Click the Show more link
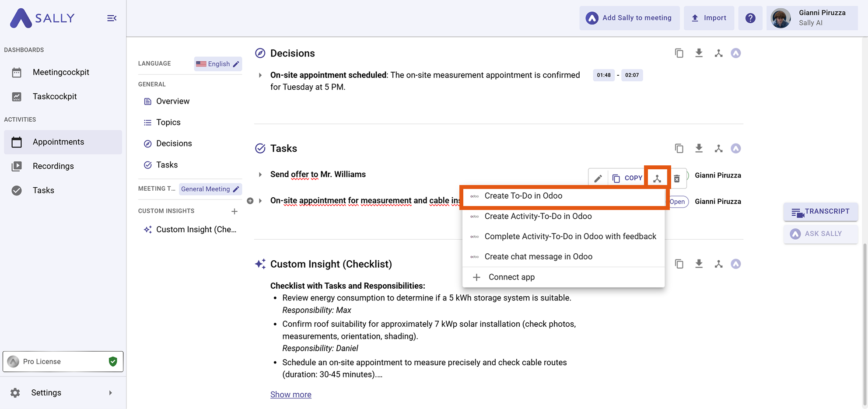 coord(290,394)
